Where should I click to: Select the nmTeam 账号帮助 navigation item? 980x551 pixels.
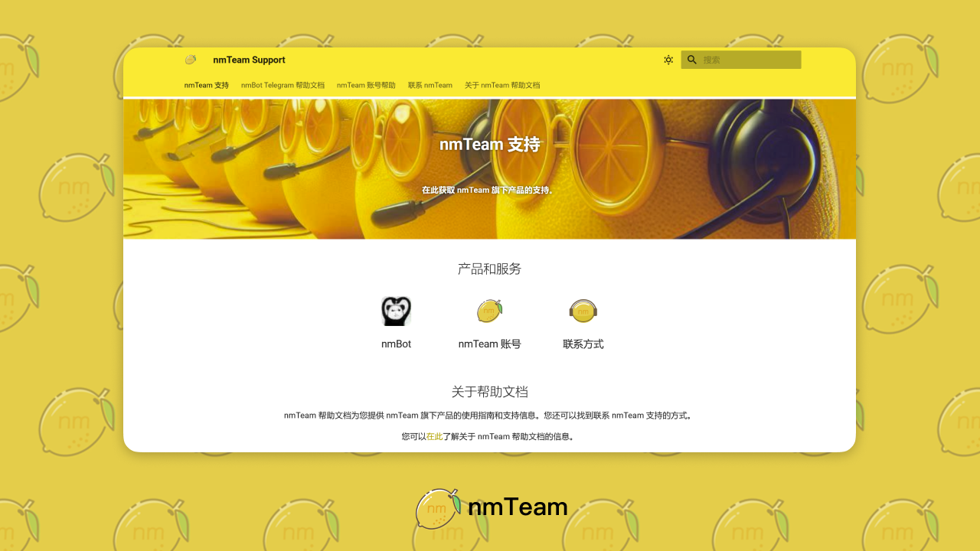[x=365, y=85]
